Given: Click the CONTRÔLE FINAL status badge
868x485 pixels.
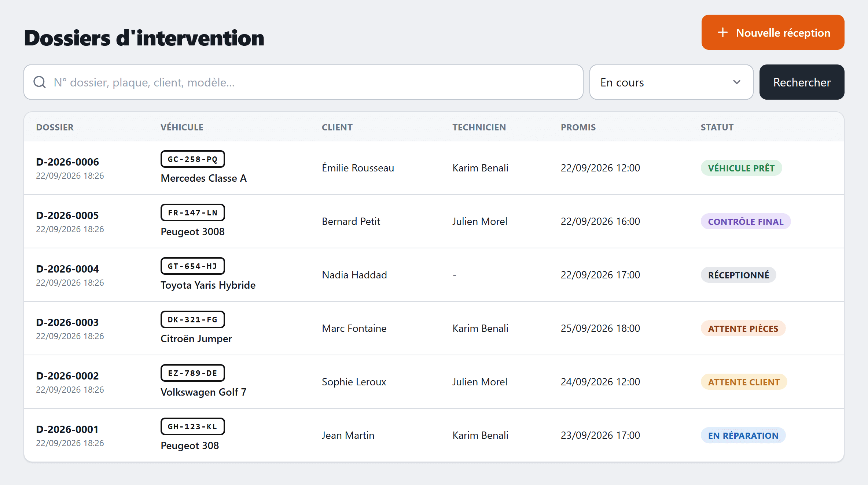Looking at the screenshot, I should point(746,222).
